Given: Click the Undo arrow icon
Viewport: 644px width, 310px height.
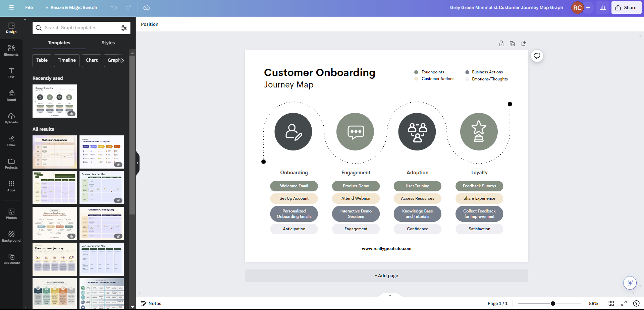Looking at the screenshot, I should pyautogui.click(x=114, y=7).
